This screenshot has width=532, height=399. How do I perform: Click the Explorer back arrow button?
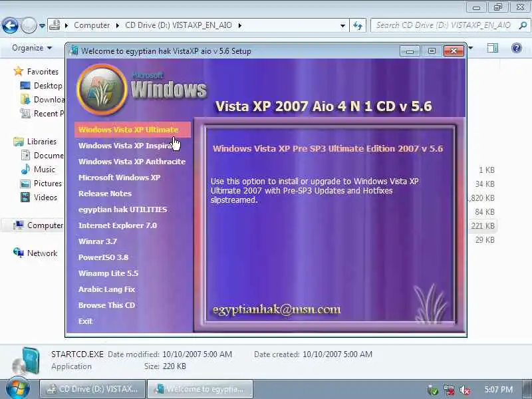pos(10,25)
